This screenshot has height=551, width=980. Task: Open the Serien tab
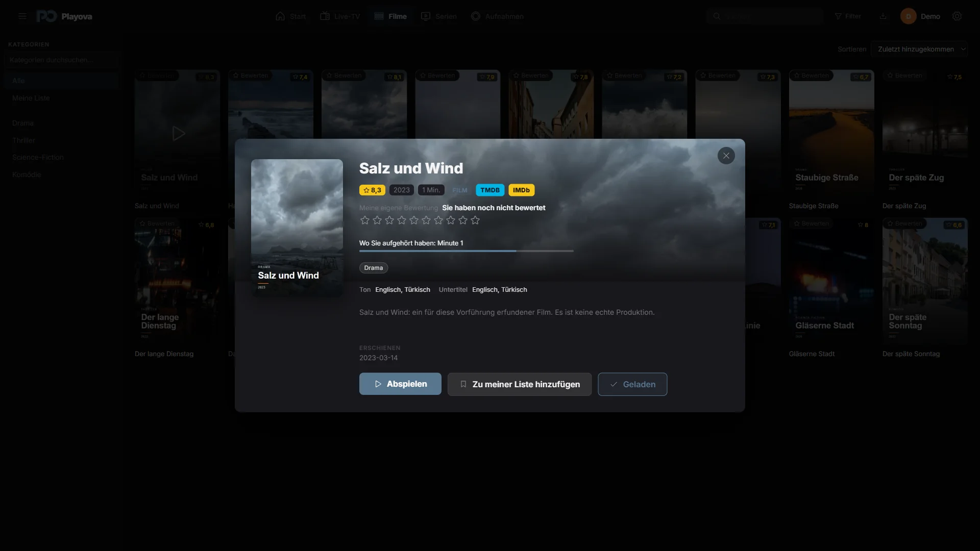[x=439, y=16]
